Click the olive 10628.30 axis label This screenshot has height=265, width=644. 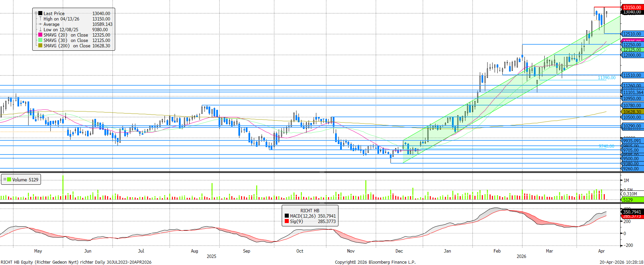[632, 112]
